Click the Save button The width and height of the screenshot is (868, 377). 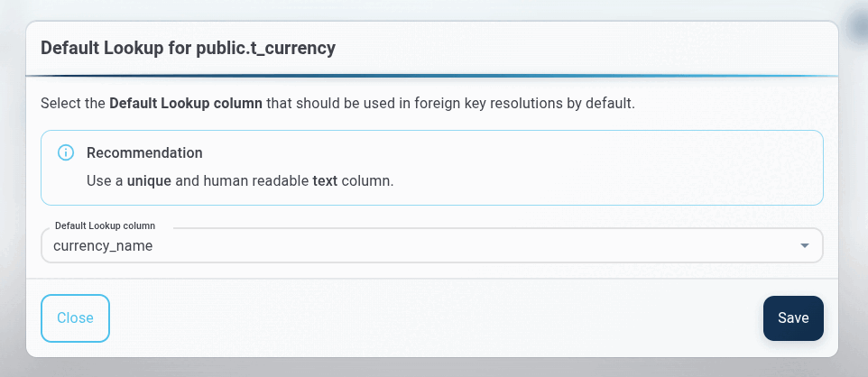click(x=793, y=317)
